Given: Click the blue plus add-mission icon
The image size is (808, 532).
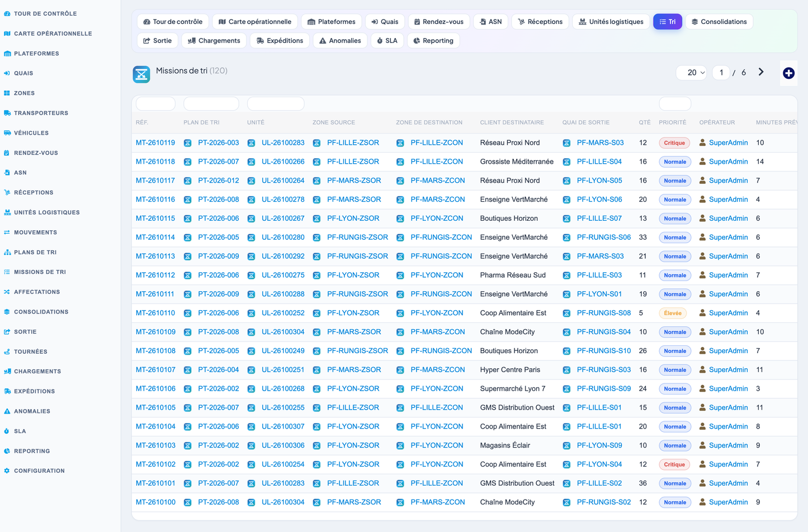Looking at the screenshot, I should pyautogui.click(x=788, y=73).
